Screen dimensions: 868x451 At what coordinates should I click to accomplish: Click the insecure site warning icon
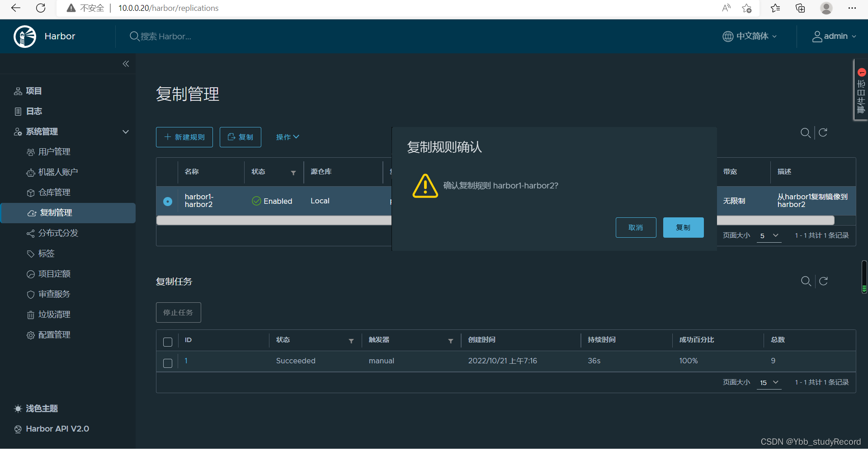click(x=71, y=8)
